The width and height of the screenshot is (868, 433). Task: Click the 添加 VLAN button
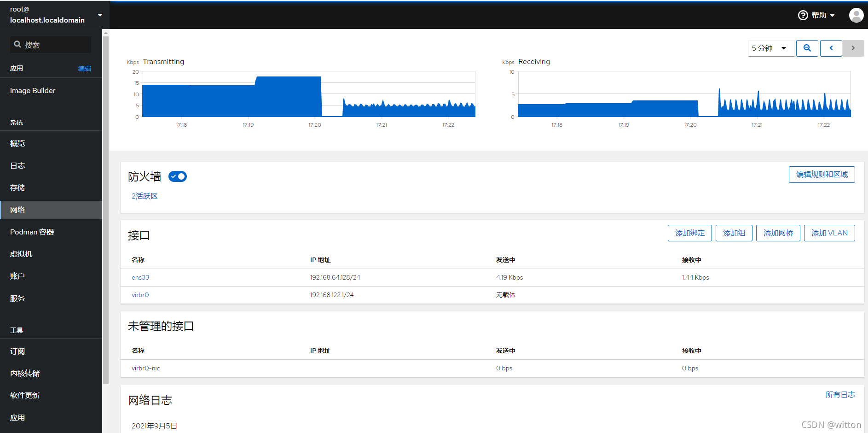coord(829,233)
